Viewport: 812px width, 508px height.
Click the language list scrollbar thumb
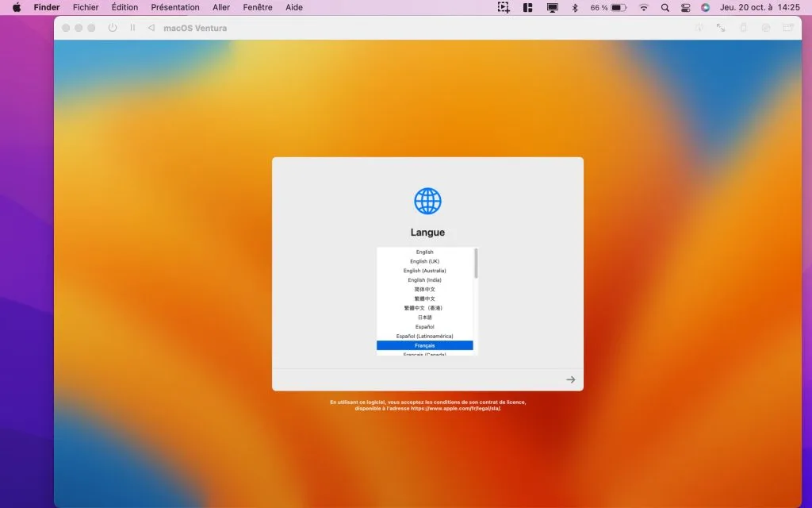pyautogui.click(x=476, y=264)
